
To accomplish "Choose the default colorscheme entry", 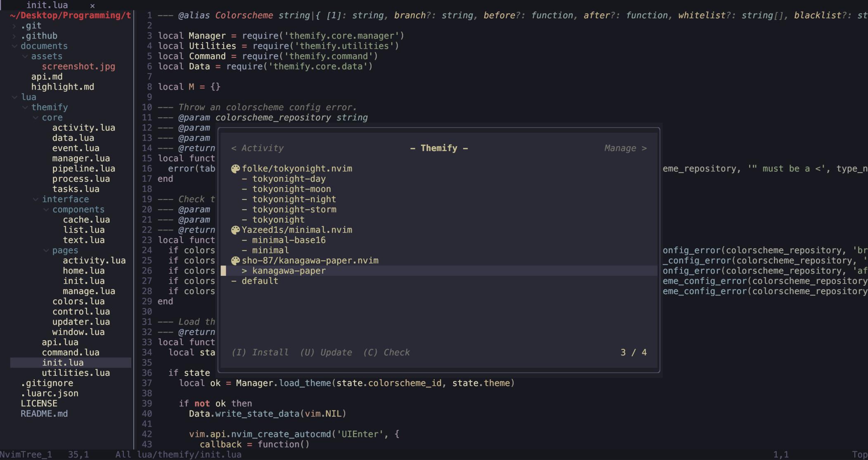I will (x=260, y=281).
